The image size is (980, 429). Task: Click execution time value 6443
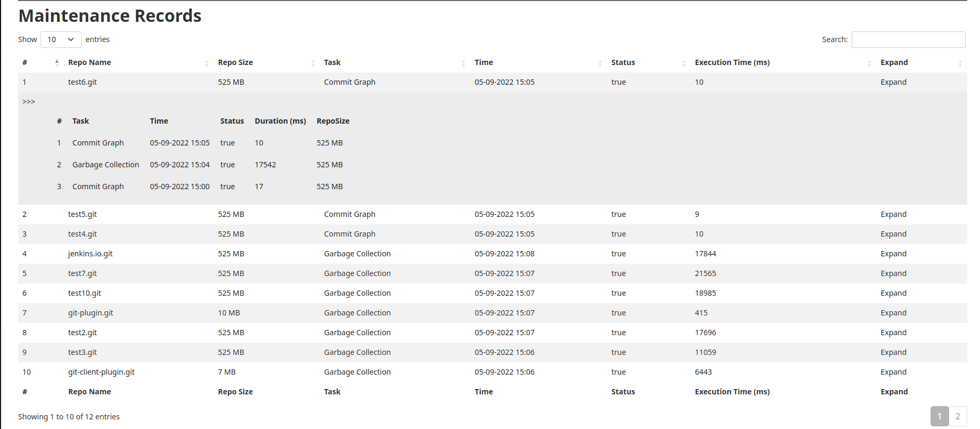click(x=703, y=372)
